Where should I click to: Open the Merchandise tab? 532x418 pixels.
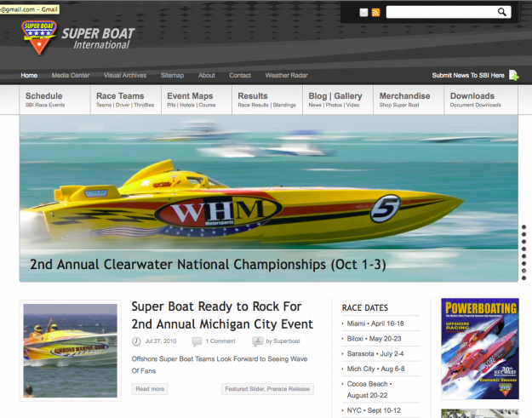click(409, 100)
